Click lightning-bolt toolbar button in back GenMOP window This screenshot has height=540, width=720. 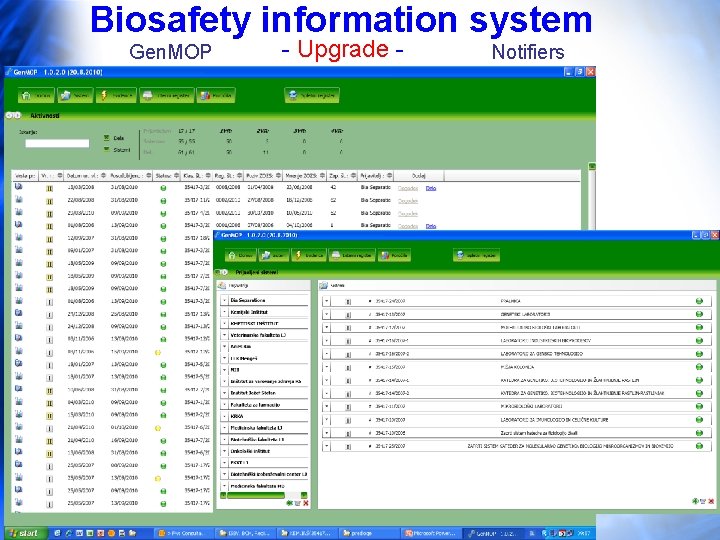click(x=116, y=96)
